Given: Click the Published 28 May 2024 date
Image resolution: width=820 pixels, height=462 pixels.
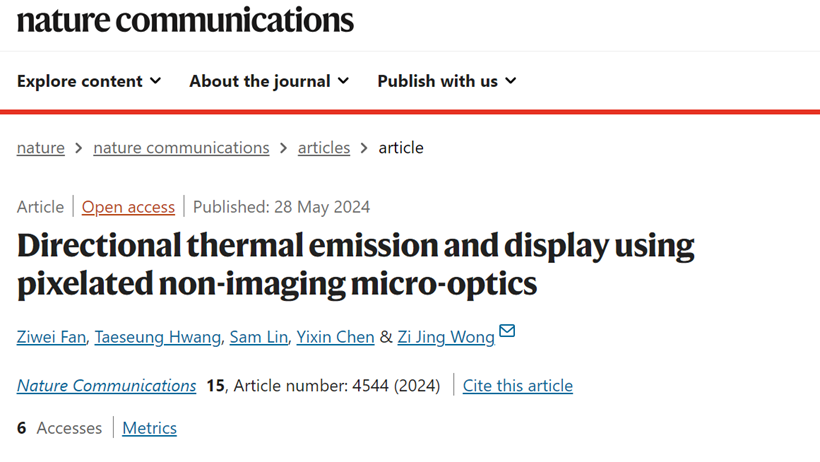Looking at the screenshot, I should click(281, 207).
